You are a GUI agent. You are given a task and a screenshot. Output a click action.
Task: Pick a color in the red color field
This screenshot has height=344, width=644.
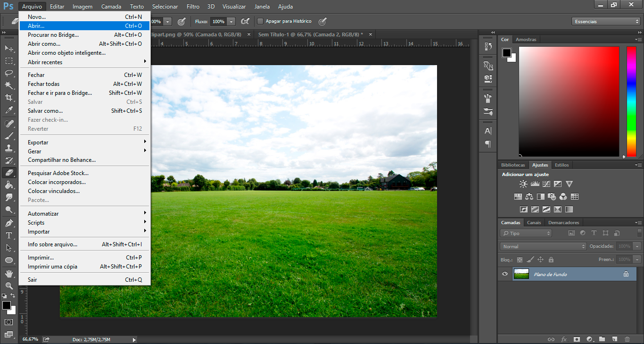[x=569, y=101]
